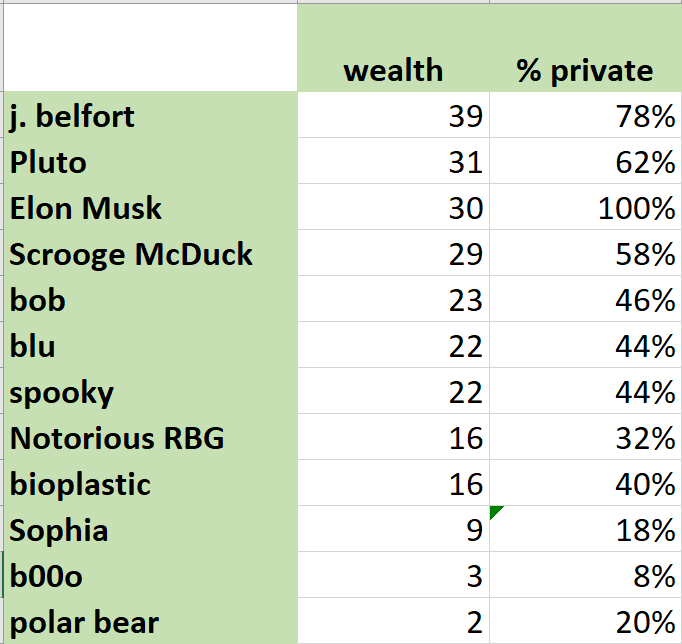Select the "blu" name cell

(x=150, y=346)
